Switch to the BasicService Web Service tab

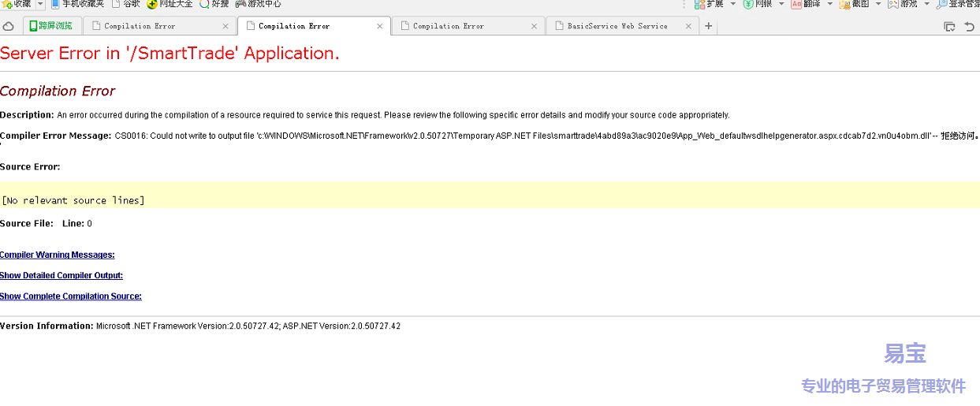(617, 26)
